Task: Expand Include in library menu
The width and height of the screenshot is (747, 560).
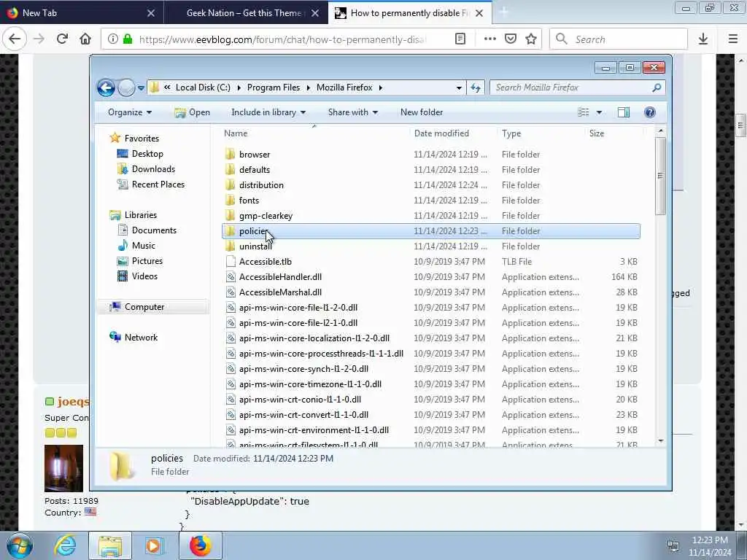Action: (x=268, y=112)
